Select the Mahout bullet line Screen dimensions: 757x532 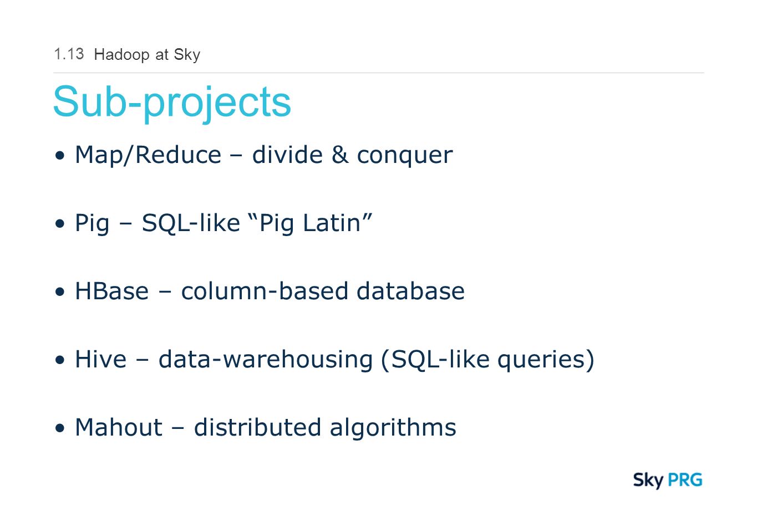point(256,428)
